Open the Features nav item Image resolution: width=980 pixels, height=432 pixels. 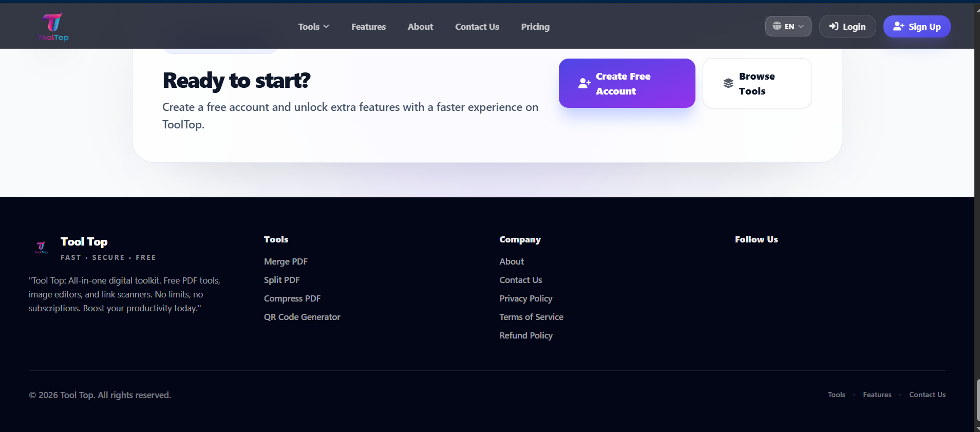point(368,27)
